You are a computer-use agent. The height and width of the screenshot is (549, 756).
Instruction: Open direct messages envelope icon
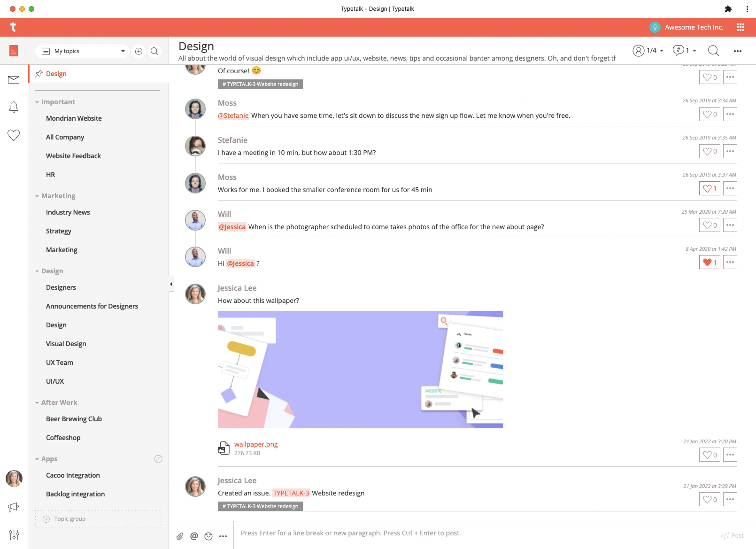tap(14, 80)
